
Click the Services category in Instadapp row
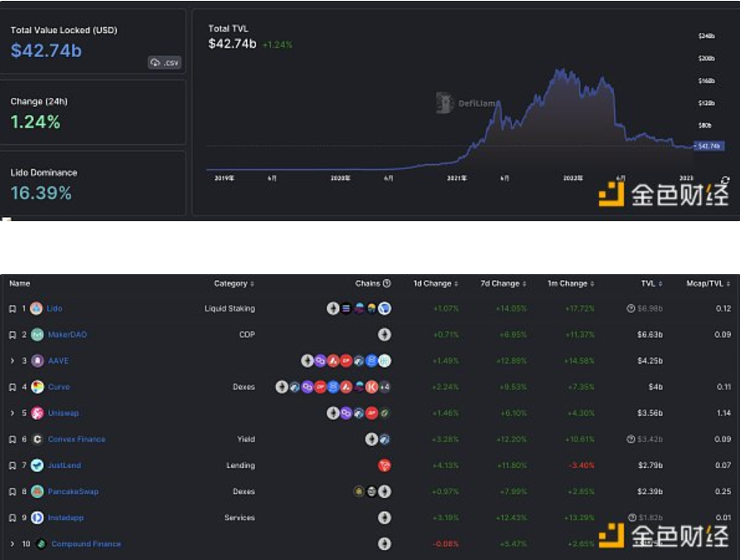pos(239,518)
